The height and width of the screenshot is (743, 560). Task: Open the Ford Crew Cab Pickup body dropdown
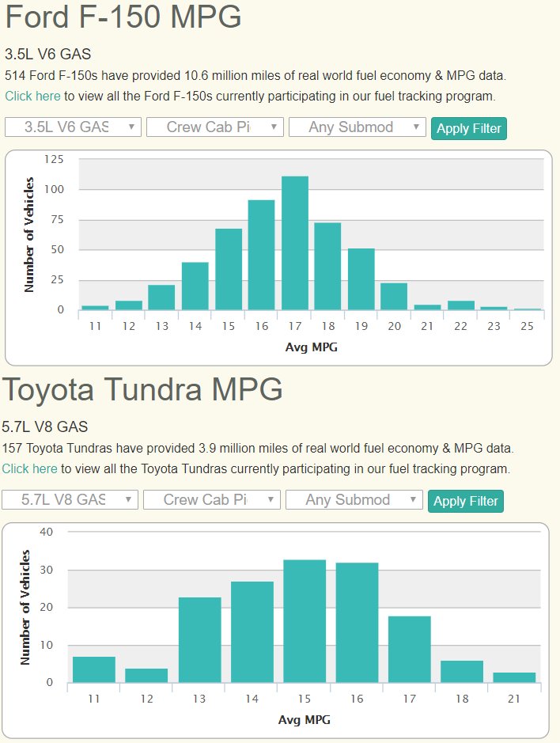(214, 127)
